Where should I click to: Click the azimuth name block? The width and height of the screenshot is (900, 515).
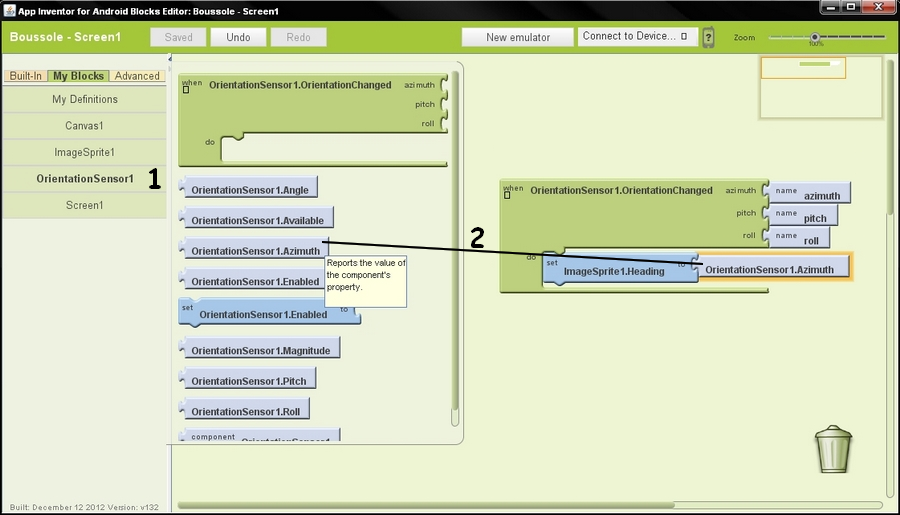(x=808, y=193)
